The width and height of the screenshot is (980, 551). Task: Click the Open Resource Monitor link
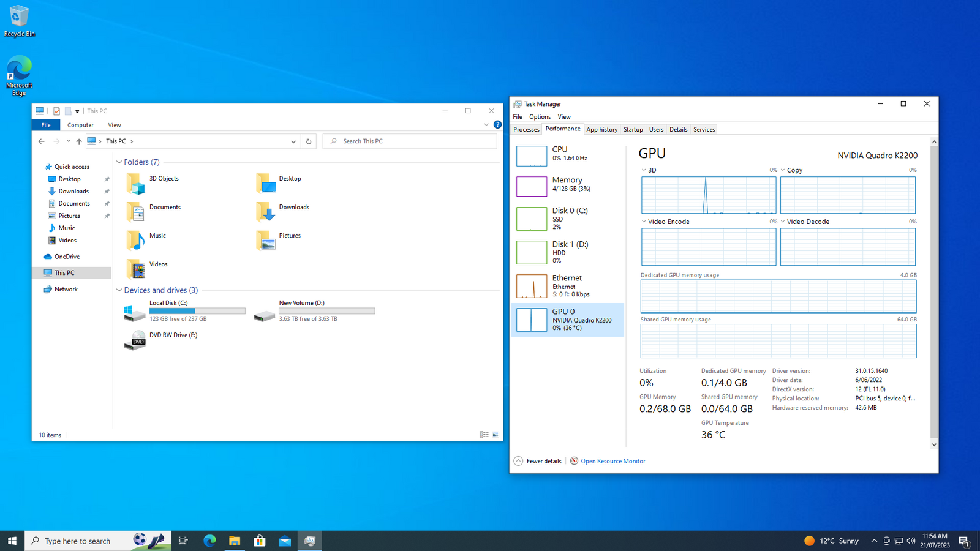pyautogui.click(x=612, y=461)
